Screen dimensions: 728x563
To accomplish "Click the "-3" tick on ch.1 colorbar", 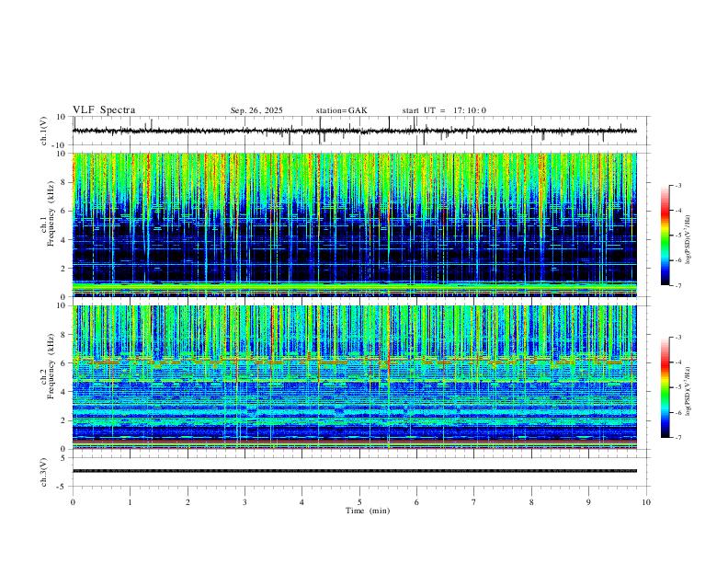I will point(678,185).
